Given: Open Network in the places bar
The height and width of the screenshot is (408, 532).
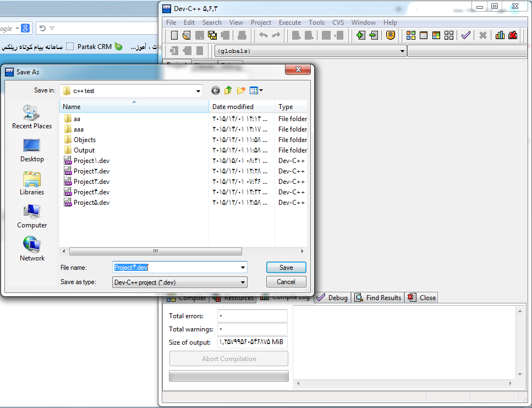Looking at the screenshot, I should click(x=32, y=249).
